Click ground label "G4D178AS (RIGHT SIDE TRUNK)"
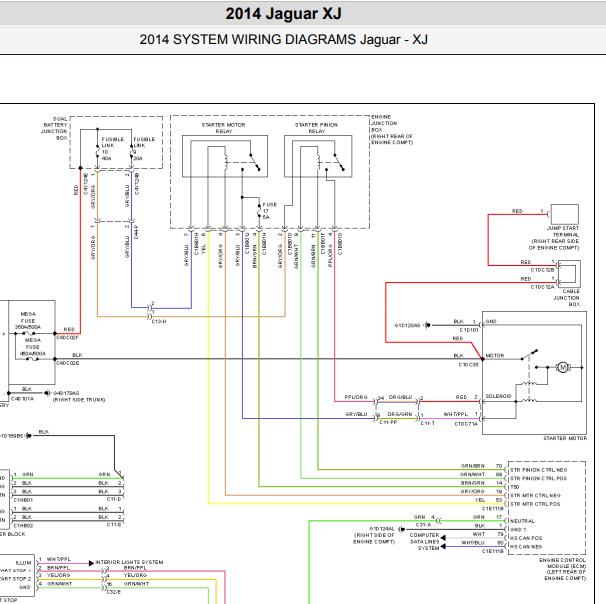606x604 pixels. 79,396
